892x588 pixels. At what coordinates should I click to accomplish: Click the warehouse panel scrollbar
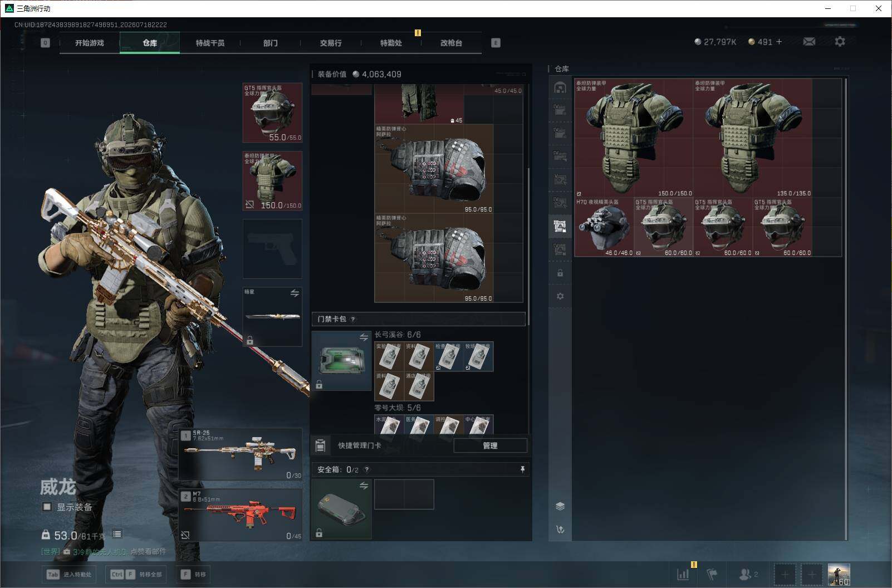tap(846, 309)
